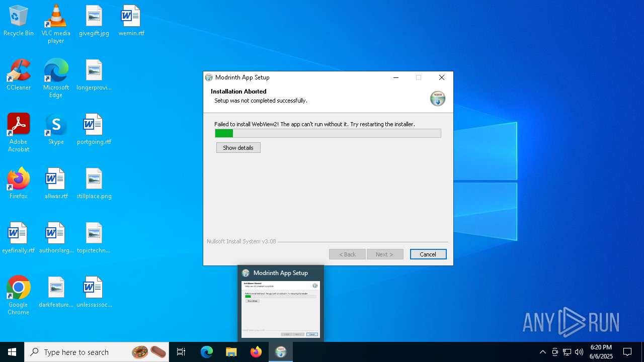Click the Meet Now tray icon
Image resolution: width=644 pixels, height=362 pixels.
(x=555, y=352)
